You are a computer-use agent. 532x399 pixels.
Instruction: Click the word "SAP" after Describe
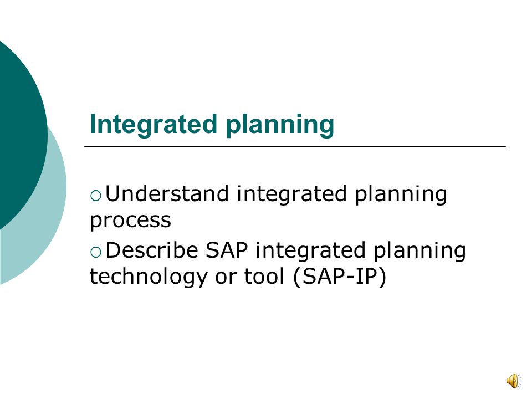click(227, 250)
